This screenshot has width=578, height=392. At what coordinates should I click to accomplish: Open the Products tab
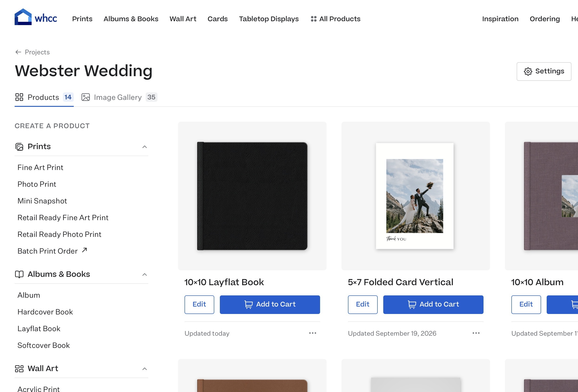coord(44,97)
